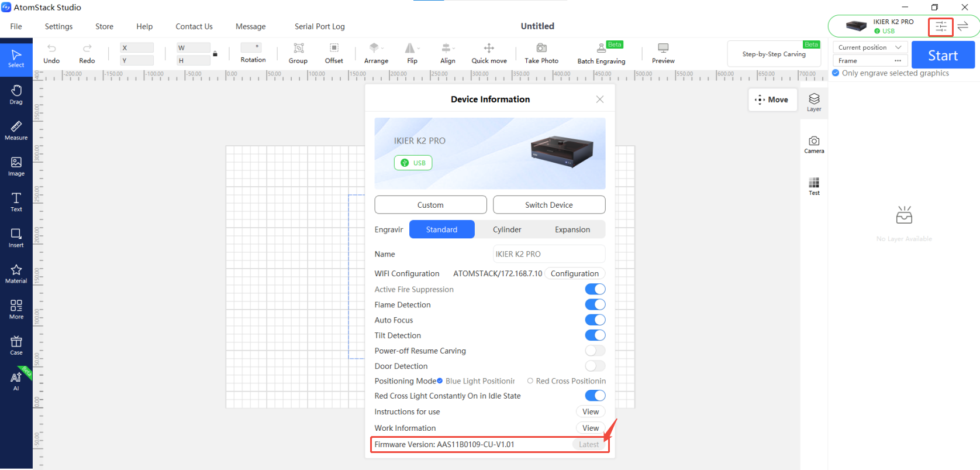Open the Material star panel
Image resolution: width=980 pixels, height=470 pixels.
[16, 273]
